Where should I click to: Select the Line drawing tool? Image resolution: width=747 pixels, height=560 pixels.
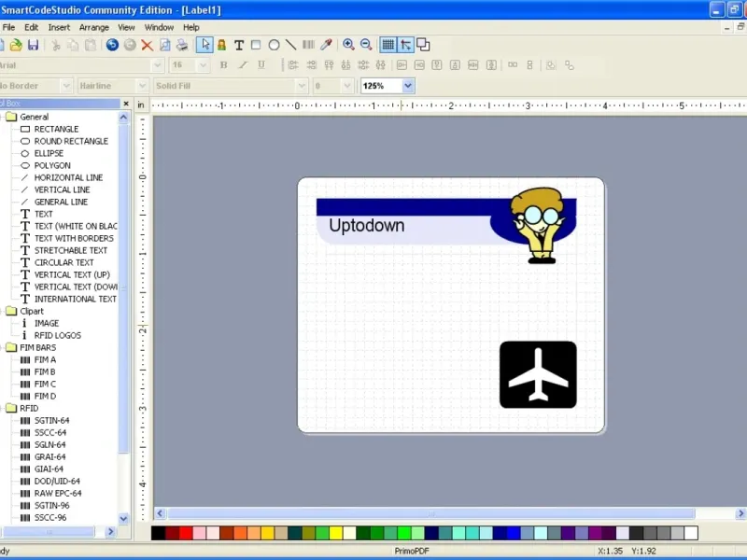point(290,45)
